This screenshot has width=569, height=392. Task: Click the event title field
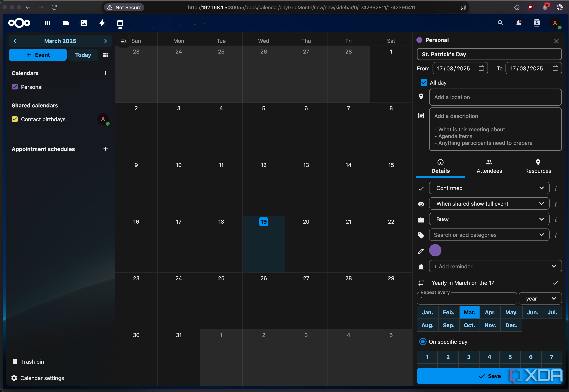489,54
